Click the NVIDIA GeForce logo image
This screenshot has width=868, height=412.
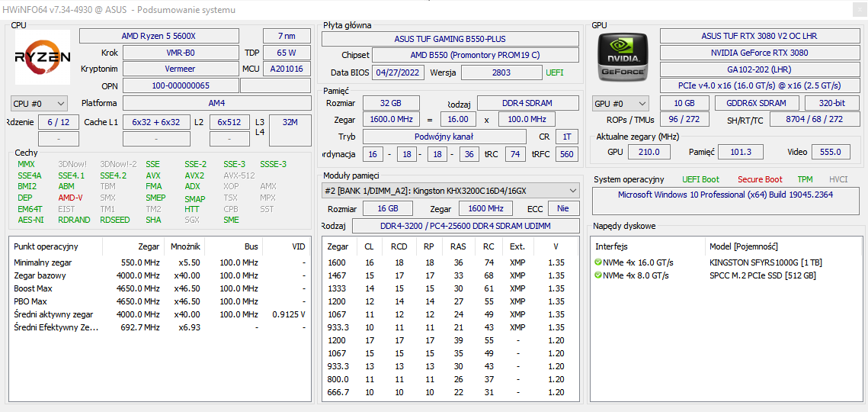(623, 57)
